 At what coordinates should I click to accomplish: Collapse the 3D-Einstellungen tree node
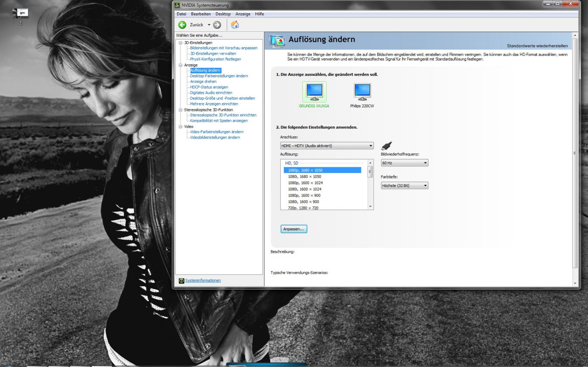(181, 43)
